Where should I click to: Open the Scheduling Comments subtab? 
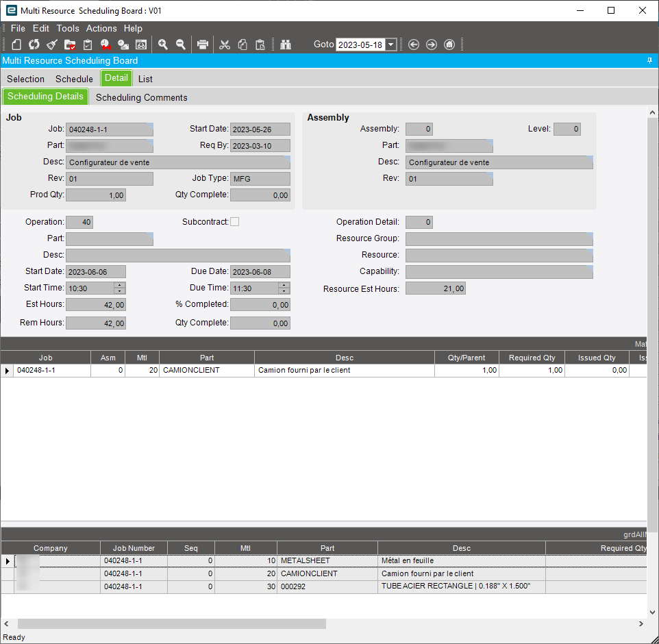(142, 97)
